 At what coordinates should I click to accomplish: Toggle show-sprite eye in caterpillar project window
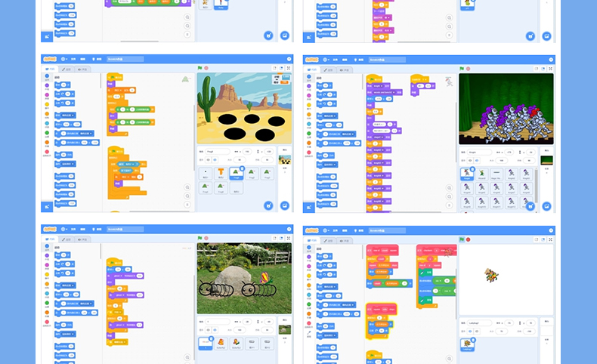pyautogui.click(x=209, y=330)
